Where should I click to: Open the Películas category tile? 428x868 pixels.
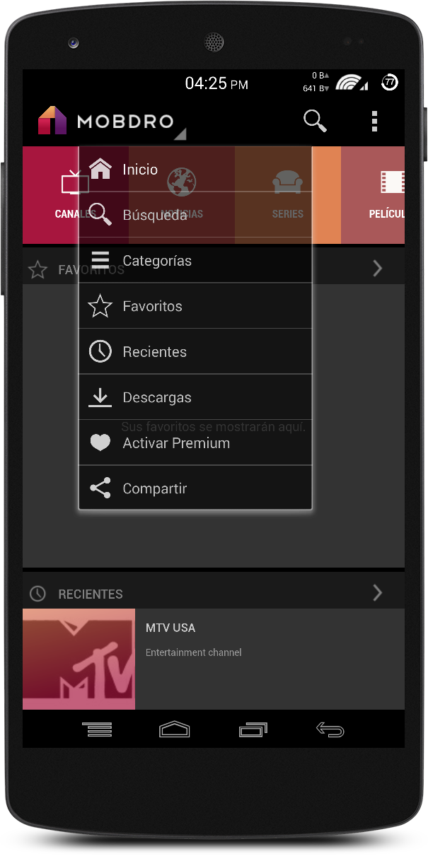pyautogui.click(x=382, y=194)
